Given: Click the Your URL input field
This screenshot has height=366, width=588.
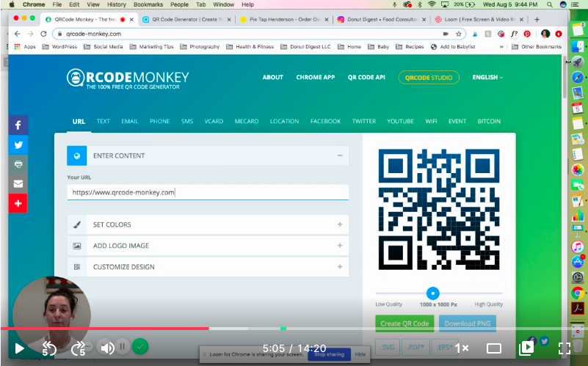Looking at the screenshot, I should [208, 192].
